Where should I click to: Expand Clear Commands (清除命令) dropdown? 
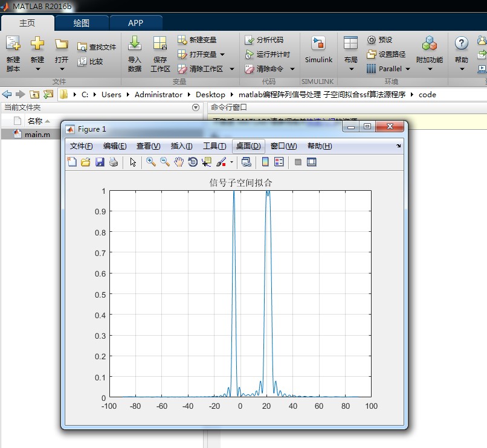coord(292,69)
